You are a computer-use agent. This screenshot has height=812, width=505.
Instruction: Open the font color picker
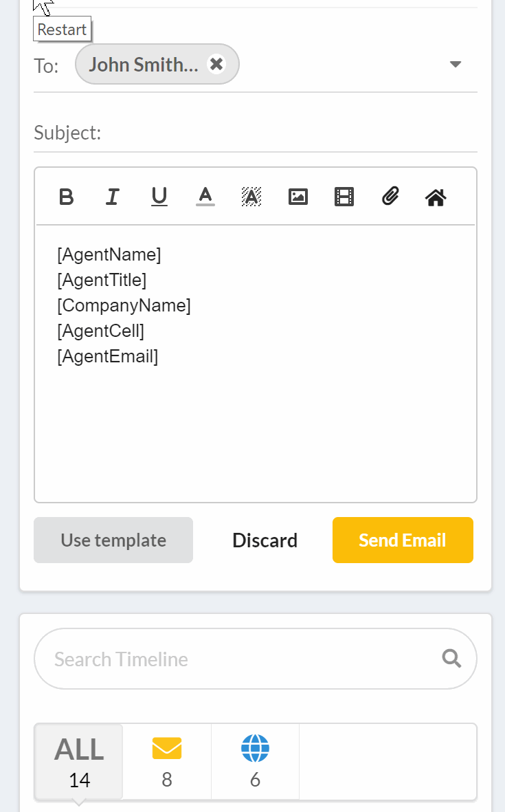(x=205, y=197)
